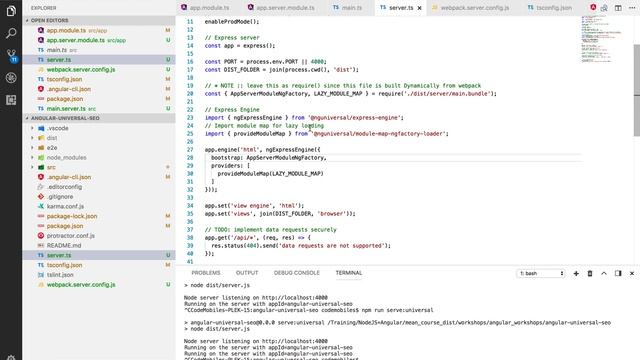This screenshot has width=640, height=360.
Task: Open the DEBUG CONSOLE panel tab
Action: click(297, 273)
